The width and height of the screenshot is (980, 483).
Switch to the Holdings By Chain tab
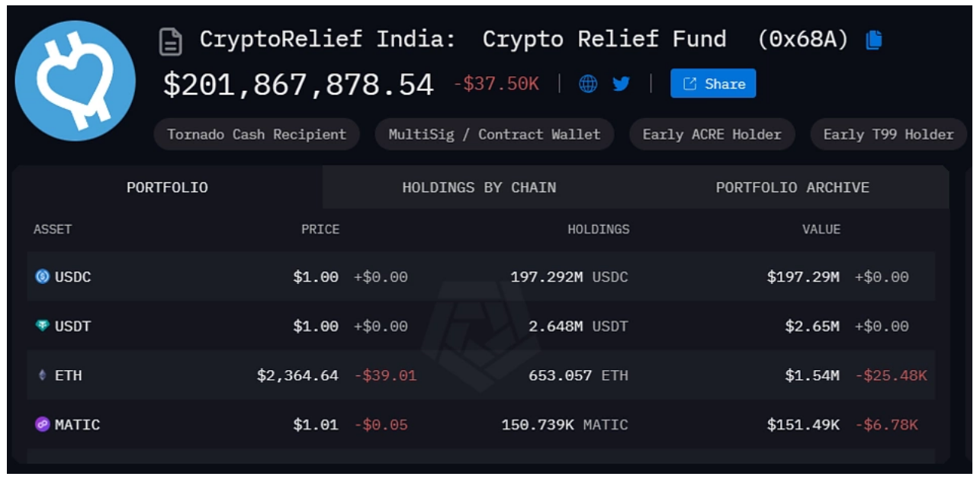coord(479,187)
